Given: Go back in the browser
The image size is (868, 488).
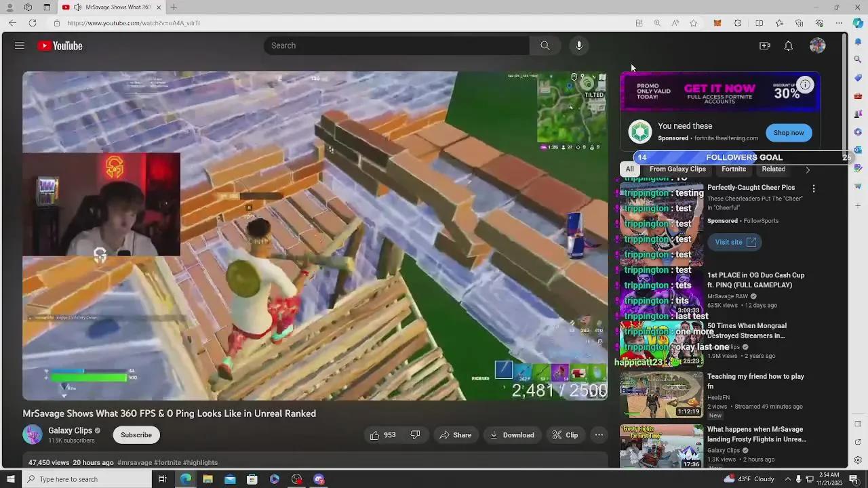Looking at the screenshot, I should pyautogui.click(x=12, y=23).
